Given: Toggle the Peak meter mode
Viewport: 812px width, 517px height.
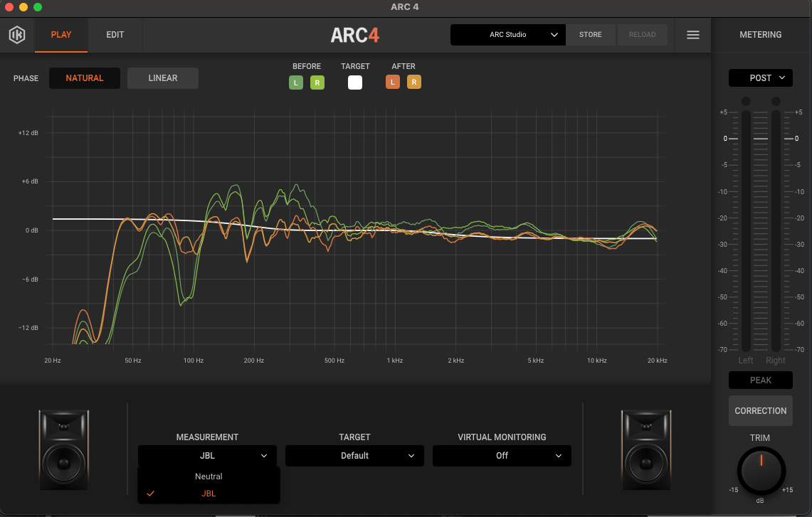Looking at the screenshot, I should [760, 380].
